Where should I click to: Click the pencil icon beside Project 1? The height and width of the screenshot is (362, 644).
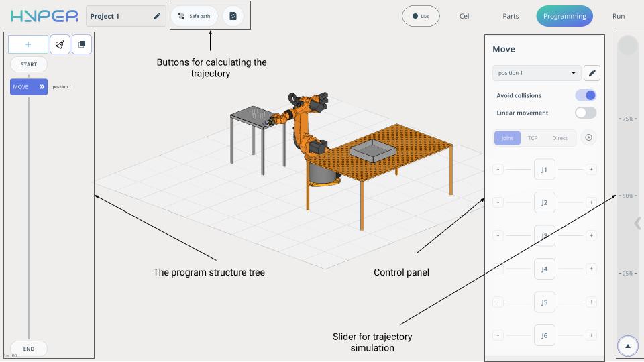(157, 16)
